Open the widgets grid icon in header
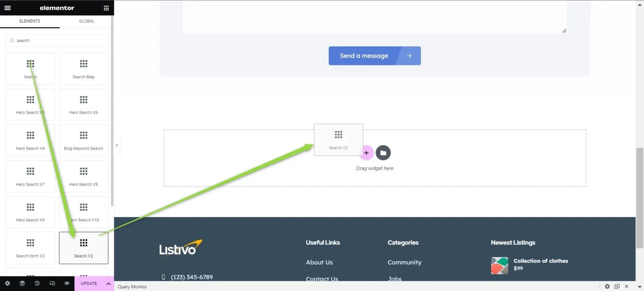644x291 pixels. click(106, 8)
